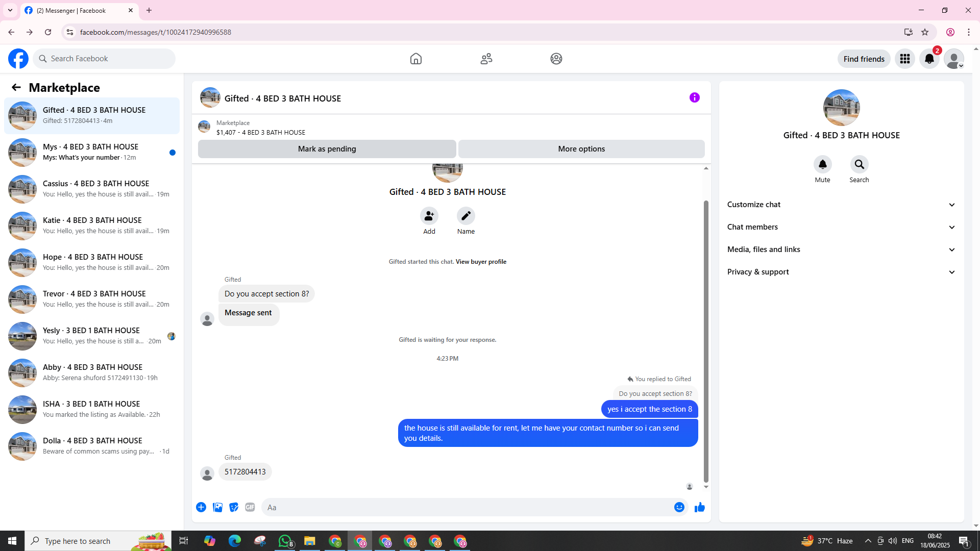The height and width of the screenshot is (551, 980).
Task: Open the Cassius conversation
Action: pos(92,189)
